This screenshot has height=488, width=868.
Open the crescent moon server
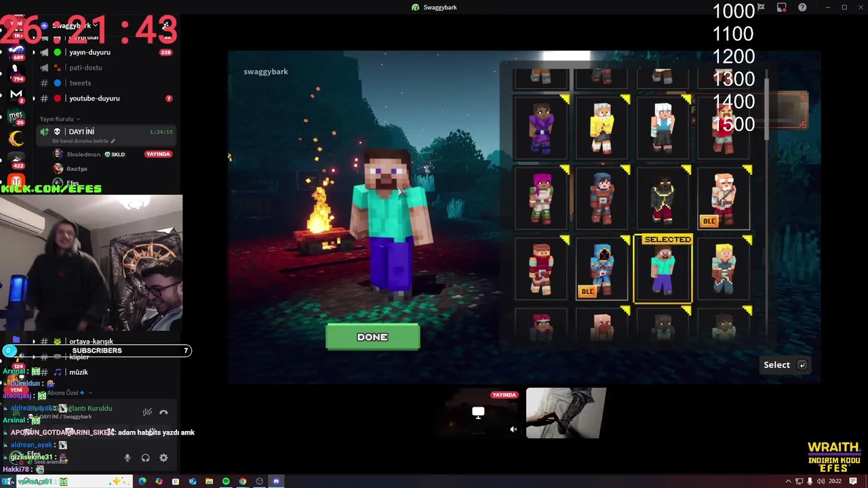17,139
